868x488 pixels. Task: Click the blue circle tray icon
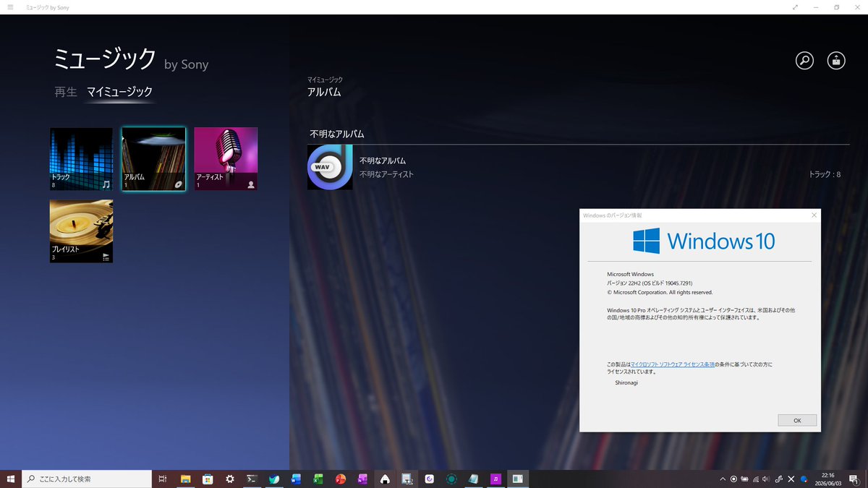pyautogui.click(x=804, y=479)
